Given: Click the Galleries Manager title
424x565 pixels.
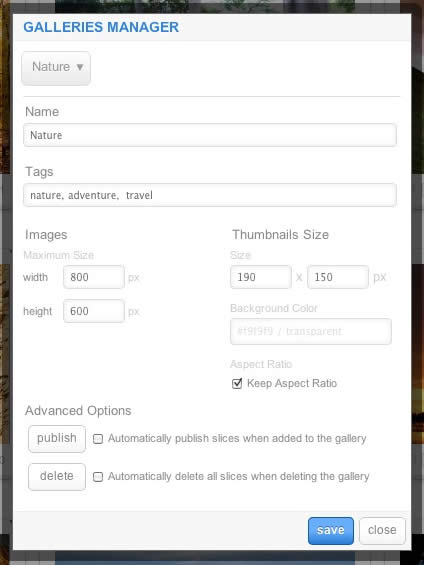Looking at the screenshot, I should tap(101, 27).
